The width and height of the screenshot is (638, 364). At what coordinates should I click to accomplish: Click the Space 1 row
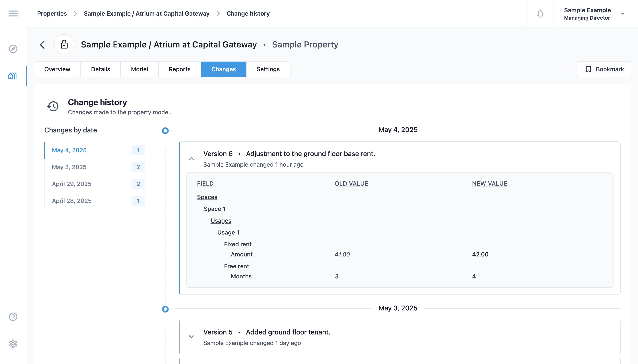tap(215, 209)
